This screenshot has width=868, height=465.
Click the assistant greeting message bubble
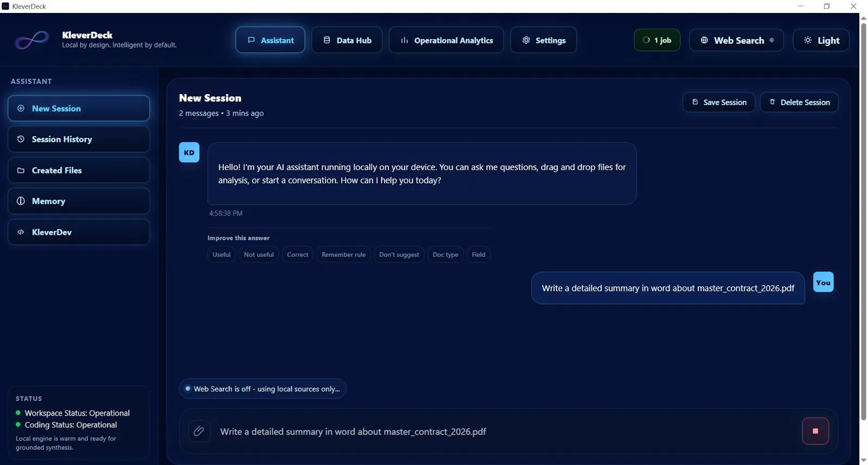coord(422,173)
